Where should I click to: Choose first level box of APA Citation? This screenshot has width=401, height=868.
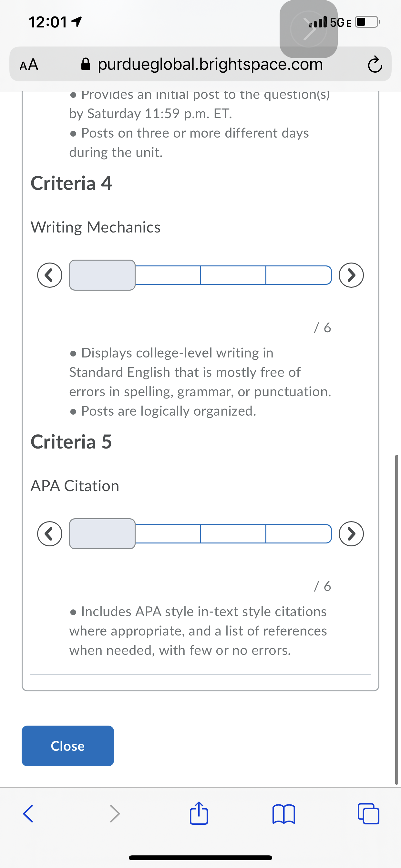[102, 534]
